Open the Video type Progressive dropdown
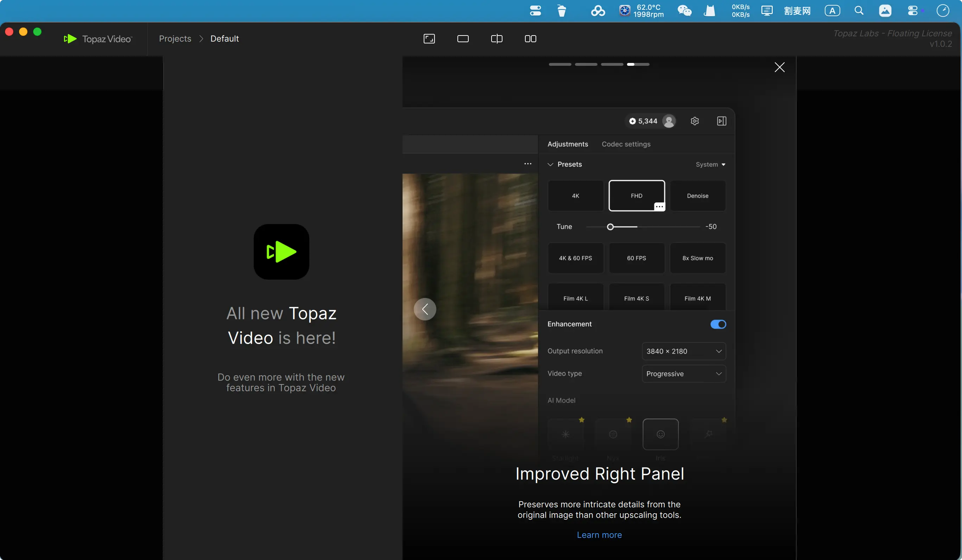Image resolution: width=962 pixels, height=560 pixels. (x=683, y=373)
